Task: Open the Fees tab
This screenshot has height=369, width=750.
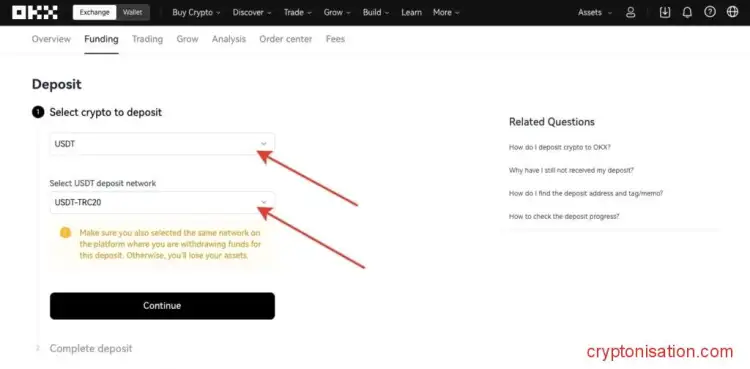Action: coord(335,39)
